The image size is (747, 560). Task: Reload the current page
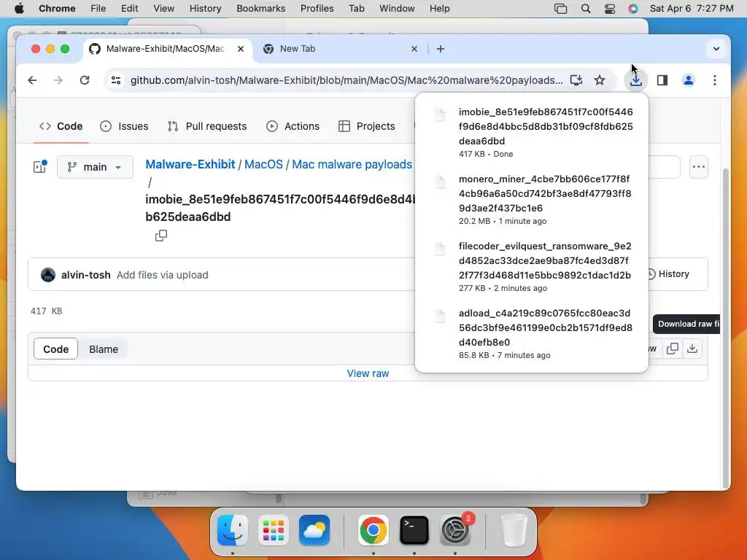coord(85,80)
